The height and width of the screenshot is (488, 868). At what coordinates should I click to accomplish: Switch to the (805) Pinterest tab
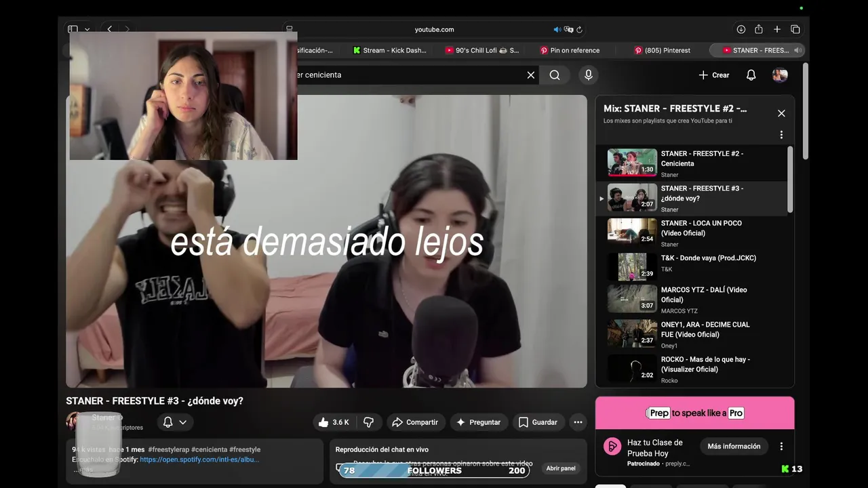[663, 50]
